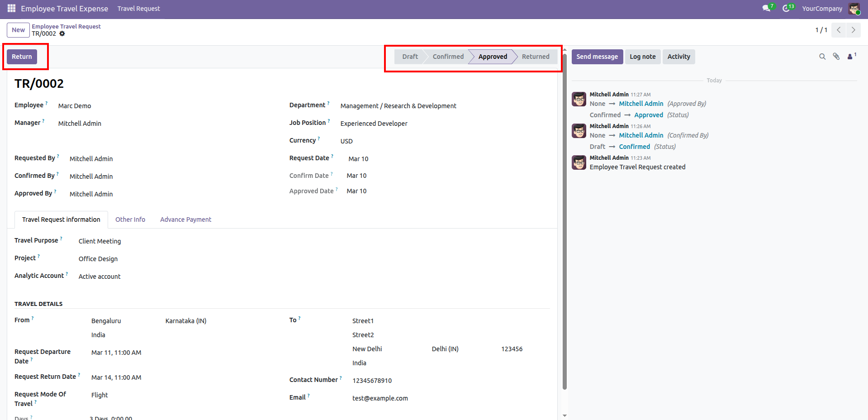This screenshot has width=868, height=420.
Task: Select the Returned status stage
Action: (x=535, y=57)
